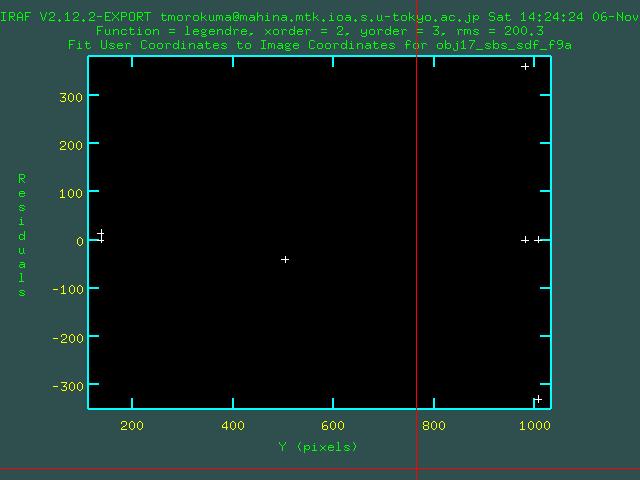Screen dimensions: 640x480
Task: Click the vertical 'Residuals' axis label
Action: click(x=22, y=235)
